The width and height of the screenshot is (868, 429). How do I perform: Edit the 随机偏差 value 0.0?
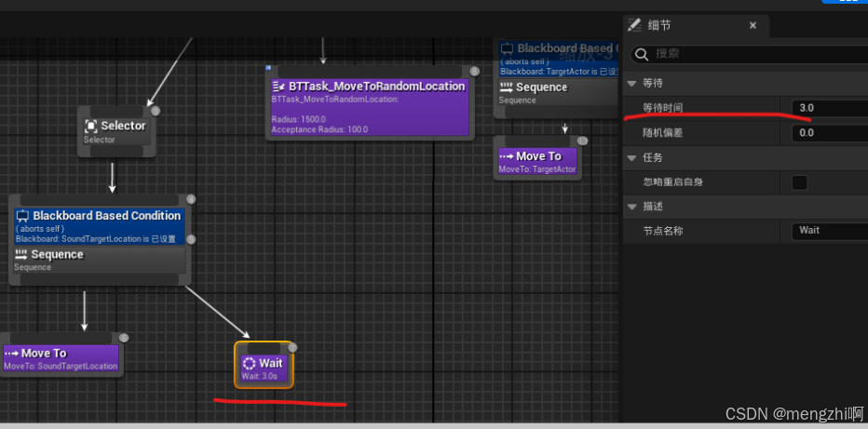tap(830, 133)
